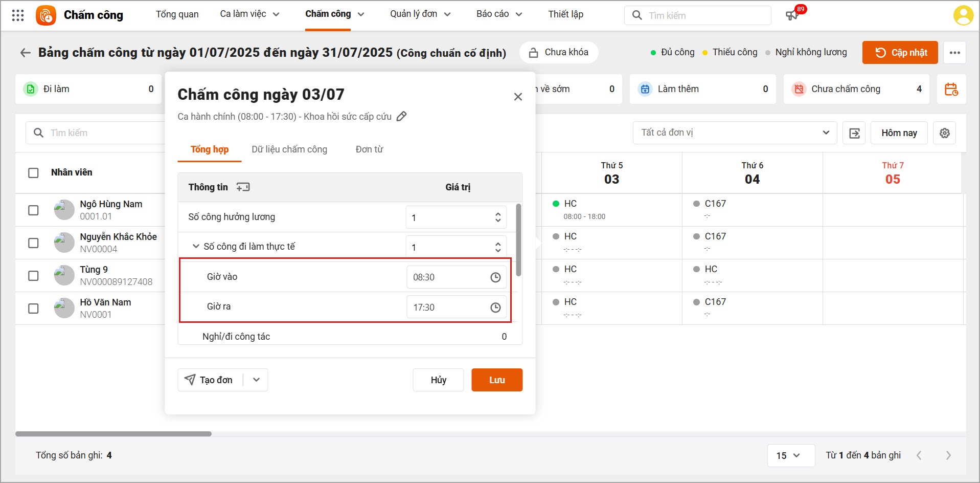980x483 pixels.
Task: Toggle the select-all Nhân viên checkbox
Action: [x=33, y=173]
